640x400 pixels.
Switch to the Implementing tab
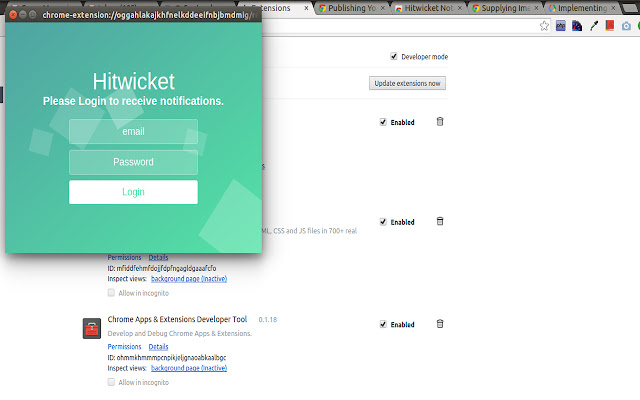click(582, 8)
